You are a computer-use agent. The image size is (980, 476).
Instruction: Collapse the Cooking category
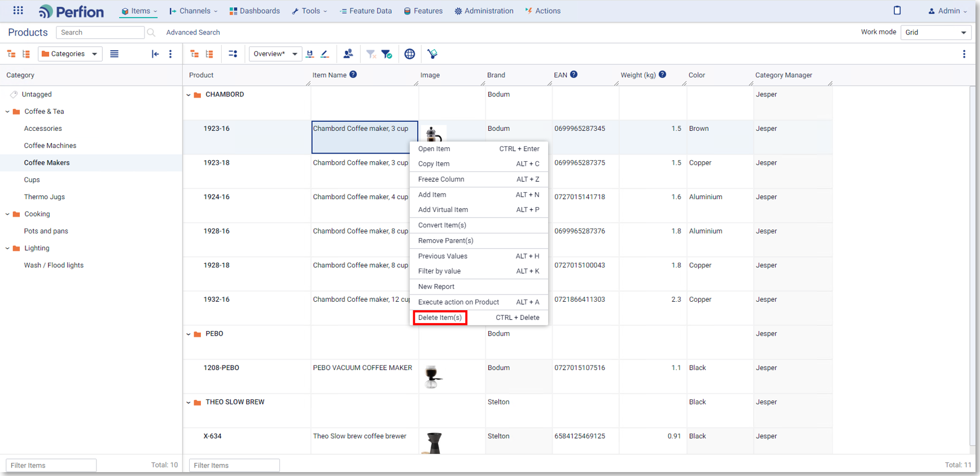pyautogui.click(x=7, y=214)
